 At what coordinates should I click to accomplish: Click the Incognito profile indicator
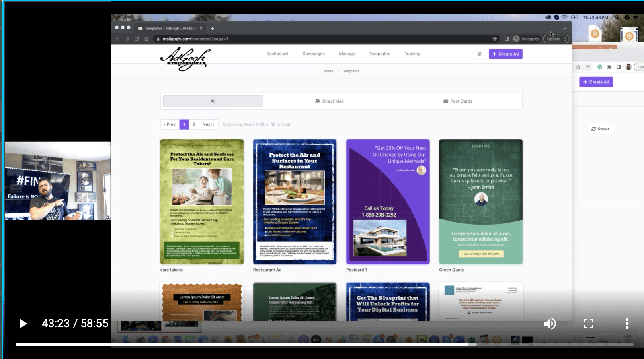[x=526, y=39]
